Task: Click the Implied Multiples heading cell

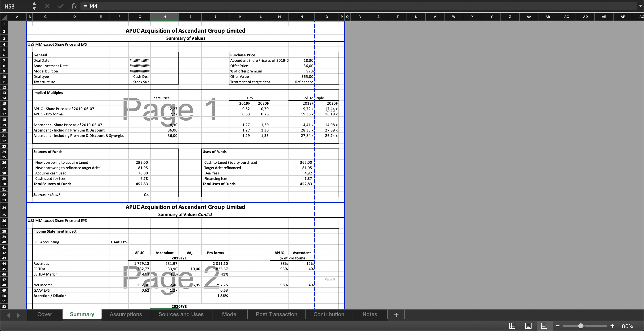Action: (x=48, y=93)
